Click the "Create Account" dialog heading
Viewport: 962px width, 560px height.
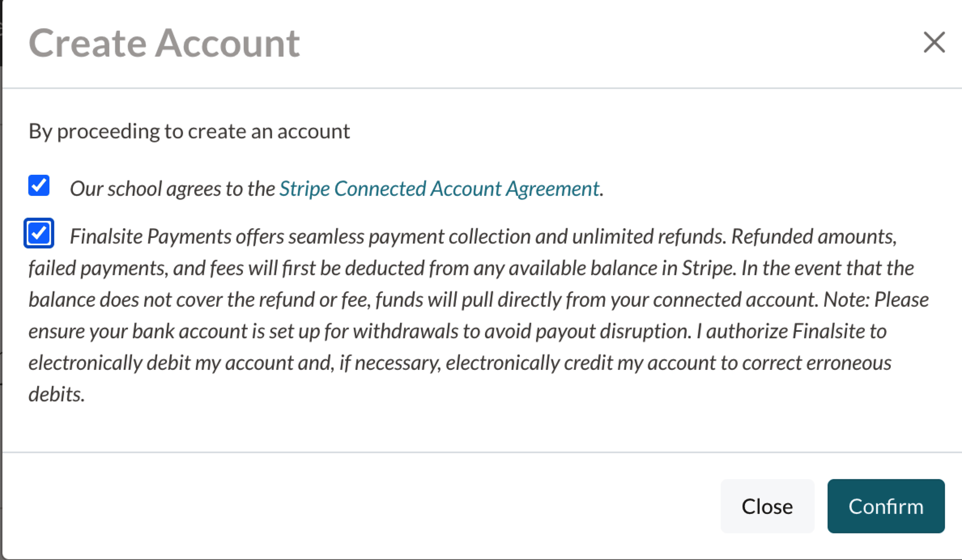[x=164, y=43]
